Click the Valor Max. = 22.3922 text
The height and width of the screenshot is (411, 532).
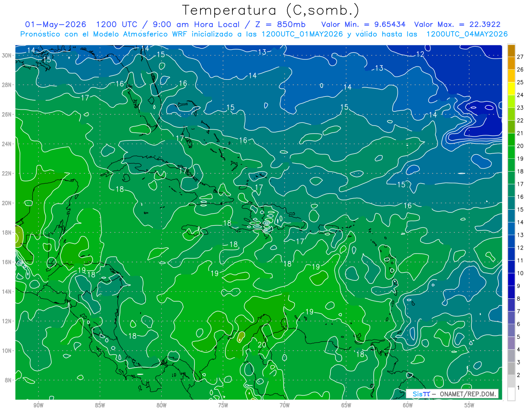coord(457,24)
